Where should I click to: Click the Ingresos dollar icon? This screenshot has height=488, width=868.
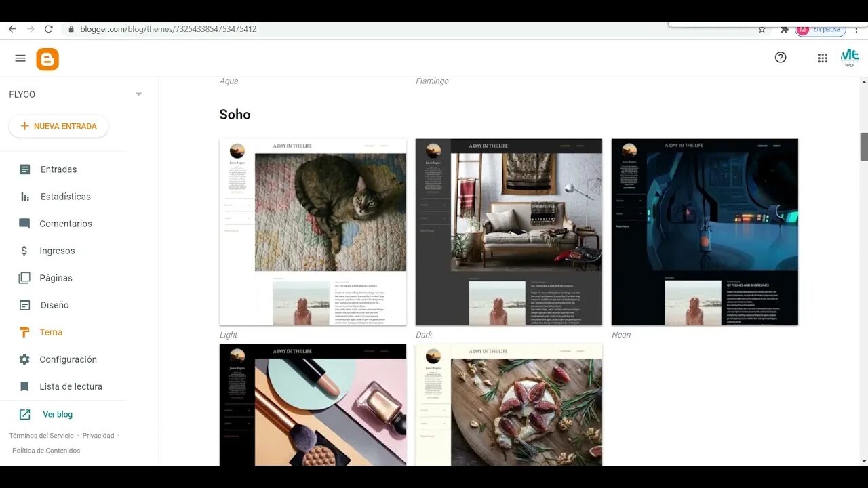click(24, 251)
